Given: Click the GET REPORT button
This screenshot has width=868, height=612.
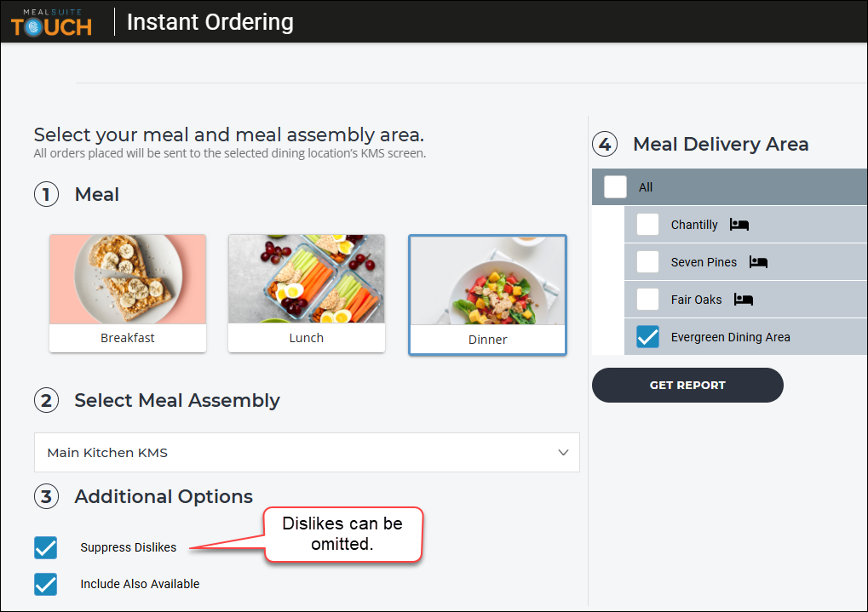Looking at the screenshot, I should coord(687,385).
